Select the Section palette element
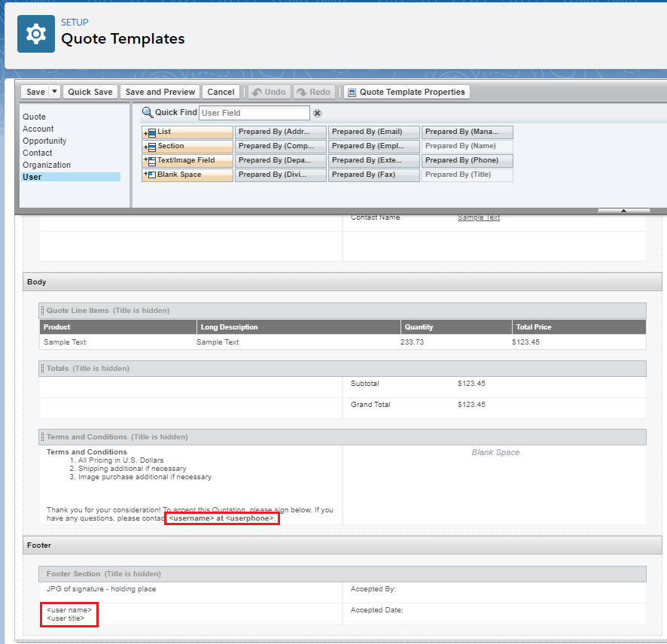The image size is (667, 644). [187, 146]
